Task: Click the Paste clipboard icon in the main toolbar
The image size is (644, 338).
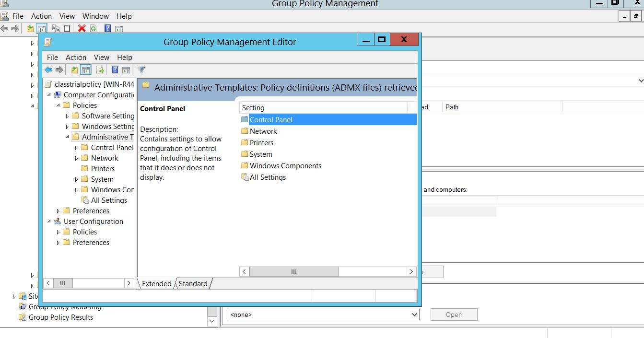Action: [67, 28]
